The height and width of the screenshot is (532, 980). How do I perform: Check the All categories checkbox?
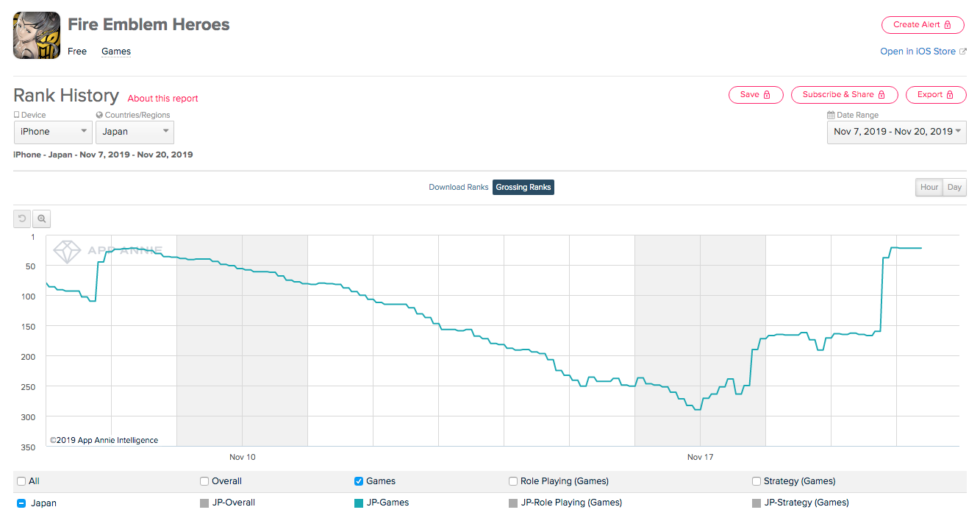point(21,481)
